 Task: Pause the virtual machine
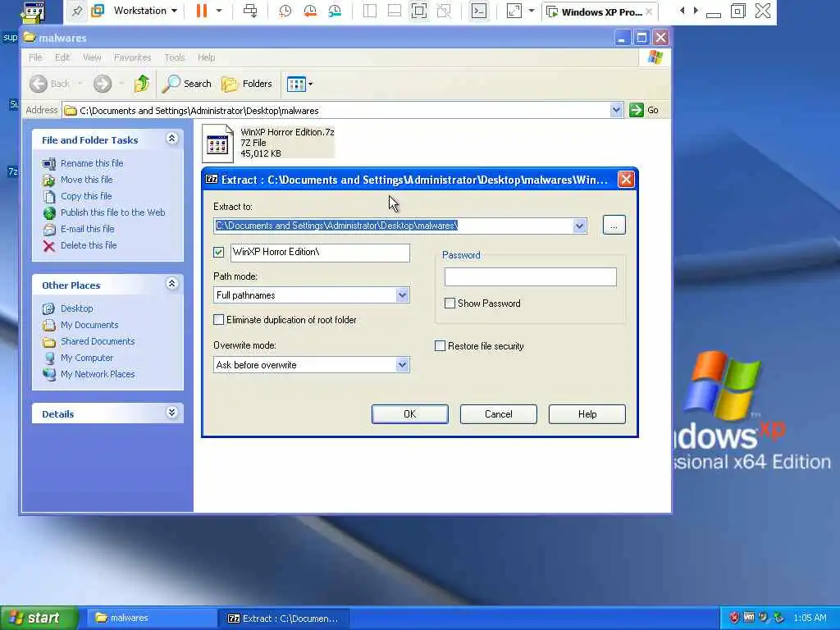tap(202, 11)
